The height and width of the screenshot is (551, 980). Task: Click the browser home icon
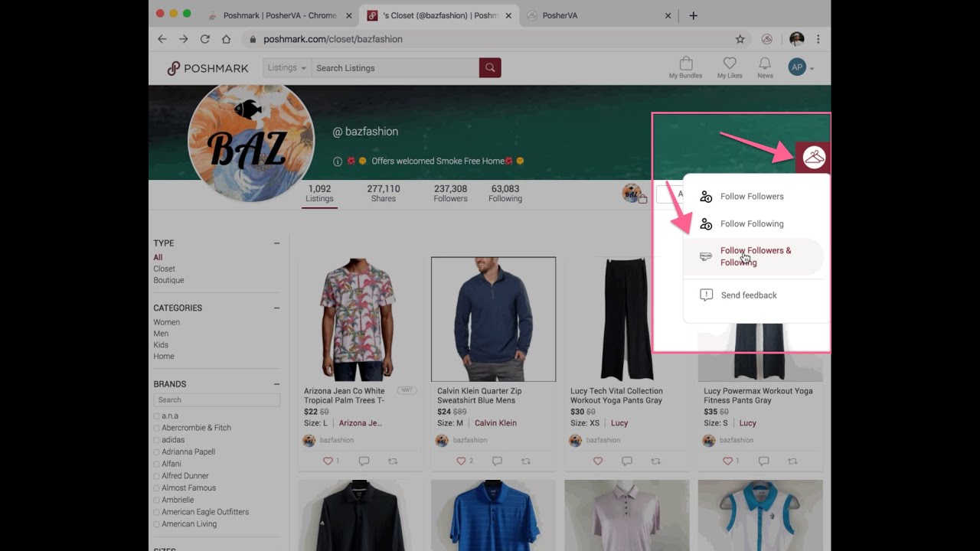[227, 39]
